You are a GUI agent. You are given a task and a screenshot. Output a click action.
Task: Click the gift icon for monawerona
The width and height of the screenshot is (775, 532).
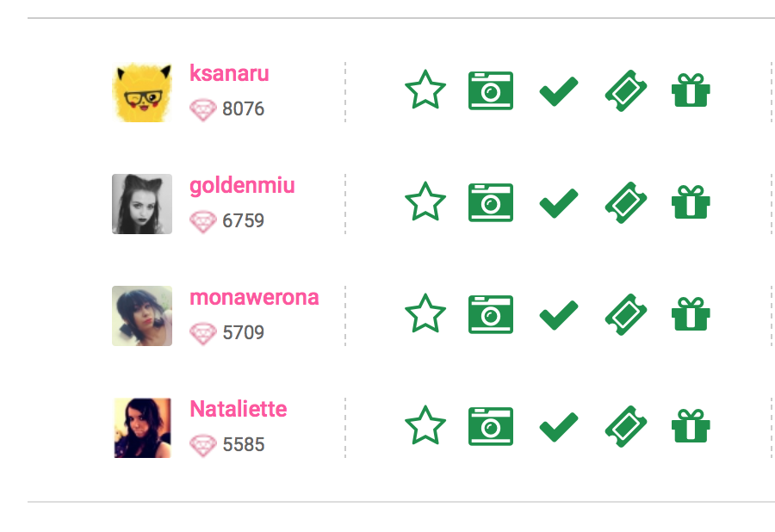(690, 314)
